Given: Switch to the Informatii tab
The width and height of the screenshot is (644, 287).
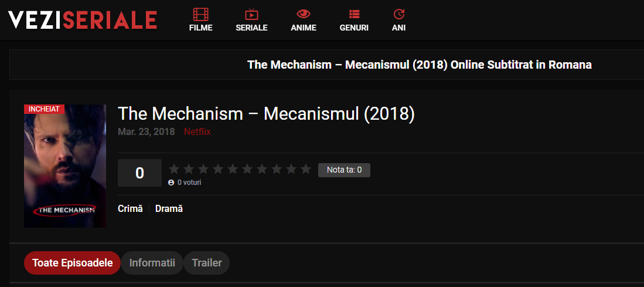Looking at the screenshot, I should pos(152,263).
